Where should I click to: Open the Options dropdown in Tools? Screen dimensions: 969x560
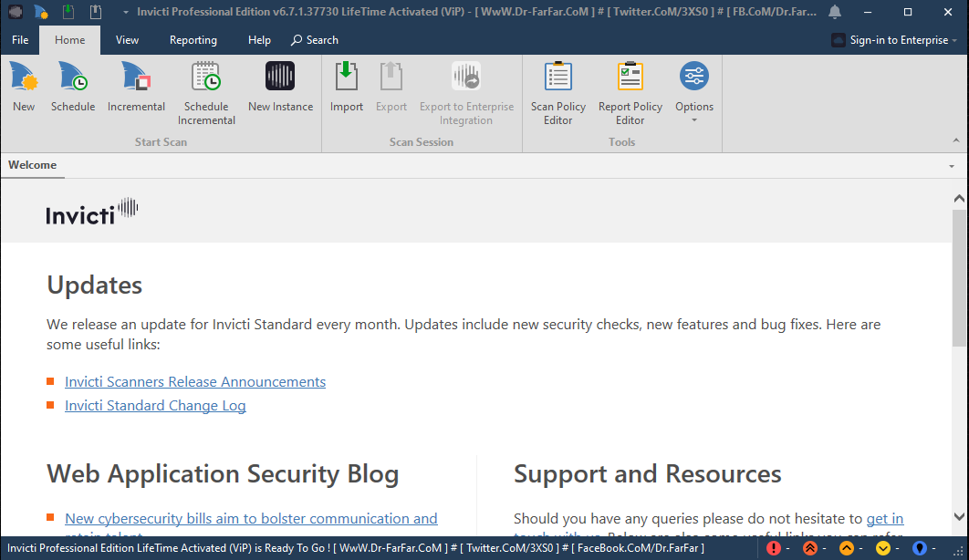(694, 92)
